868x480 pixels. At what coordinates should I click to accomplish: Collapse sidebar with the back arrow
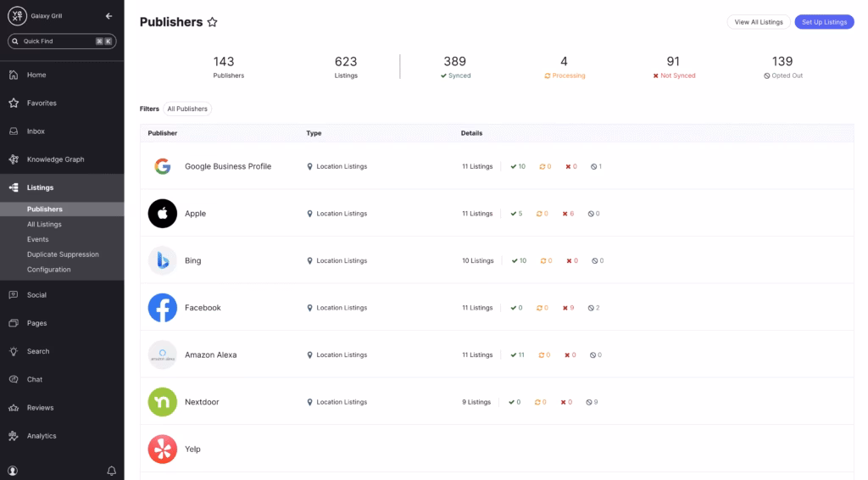tap(108, 16)
